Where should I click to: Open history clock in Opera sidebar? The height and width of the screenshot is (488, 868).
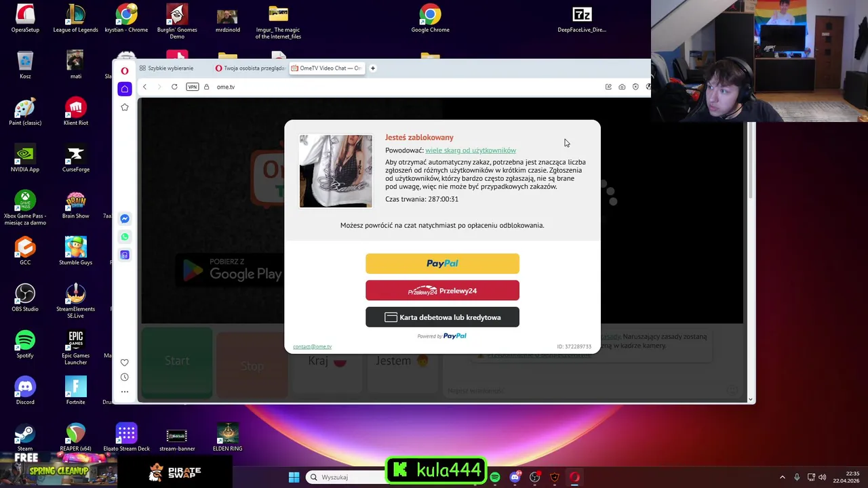(125, 377)
